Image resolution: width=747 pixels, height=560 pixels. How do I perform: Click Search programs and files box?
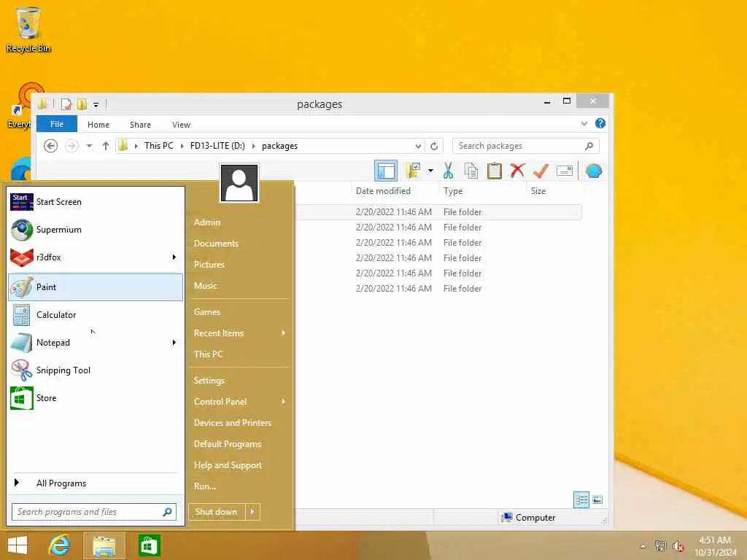pos(94,512)
